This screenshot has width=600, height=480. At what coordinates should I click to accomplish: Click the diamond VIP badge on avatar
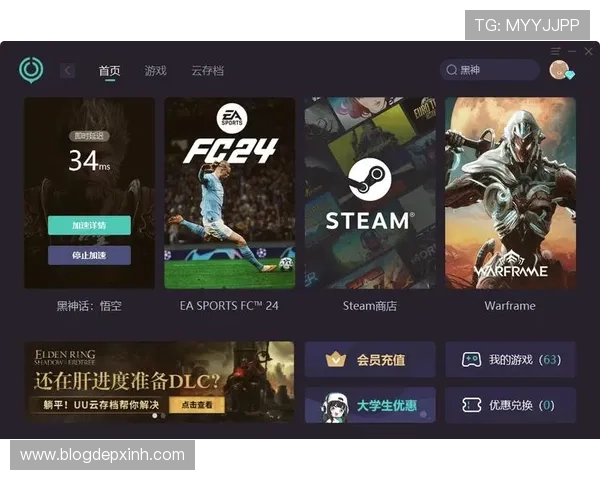point(570,75)
